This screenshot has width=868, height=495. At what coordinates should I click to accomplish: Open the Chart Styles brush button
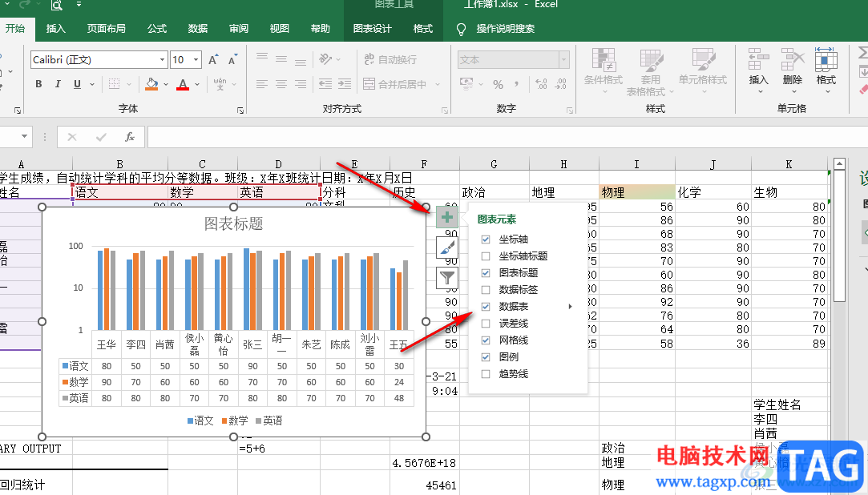(x=447, y=248)
